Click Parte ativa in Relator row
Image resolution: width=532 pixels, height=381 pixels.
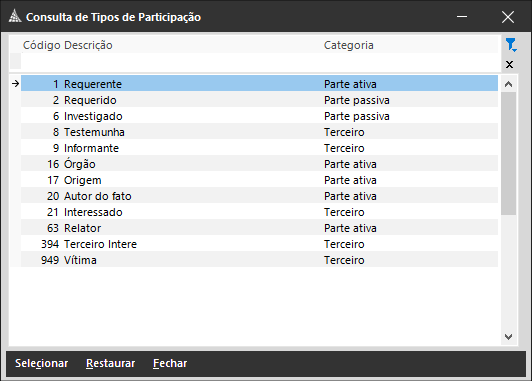tap(350, 228)
